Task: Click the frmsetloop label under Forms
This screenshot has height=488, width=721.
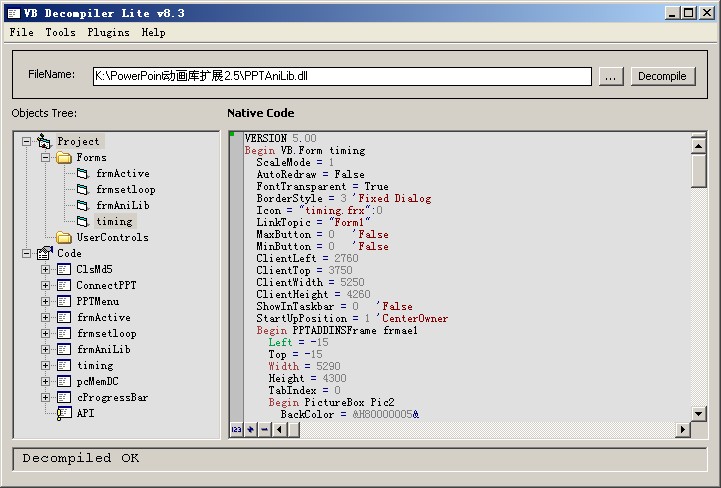Action: [126, 189]
